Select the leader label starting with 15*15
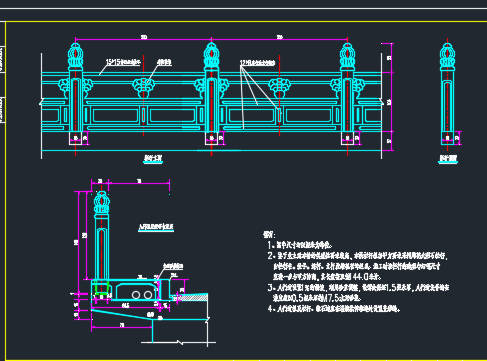Viewport: 487px width, 361px height. 123,62
